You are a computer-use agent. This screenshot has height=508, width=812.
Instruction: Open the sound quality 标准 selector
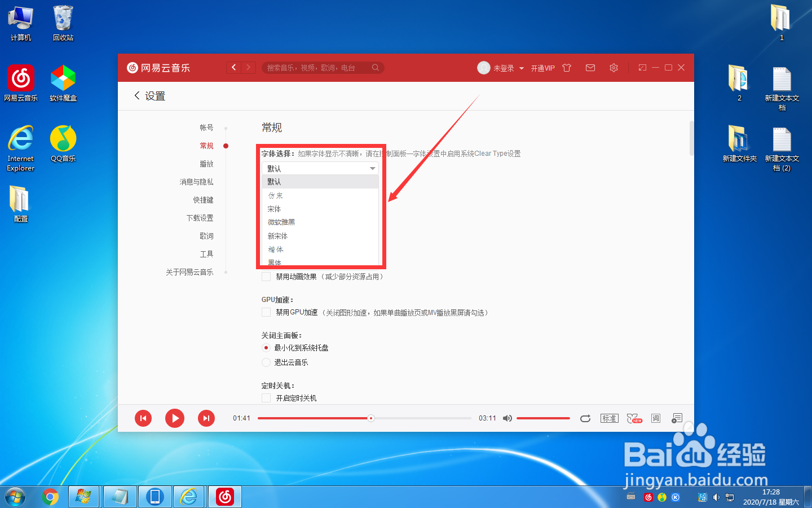610,418
